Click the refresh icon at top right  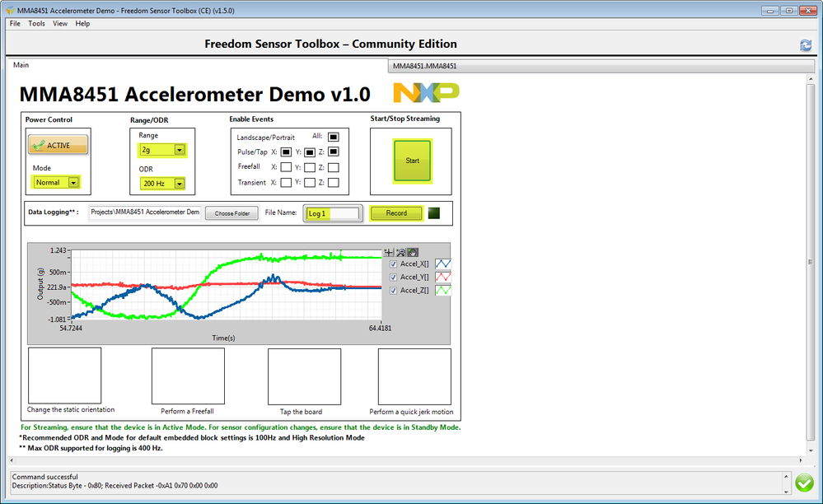806,45
